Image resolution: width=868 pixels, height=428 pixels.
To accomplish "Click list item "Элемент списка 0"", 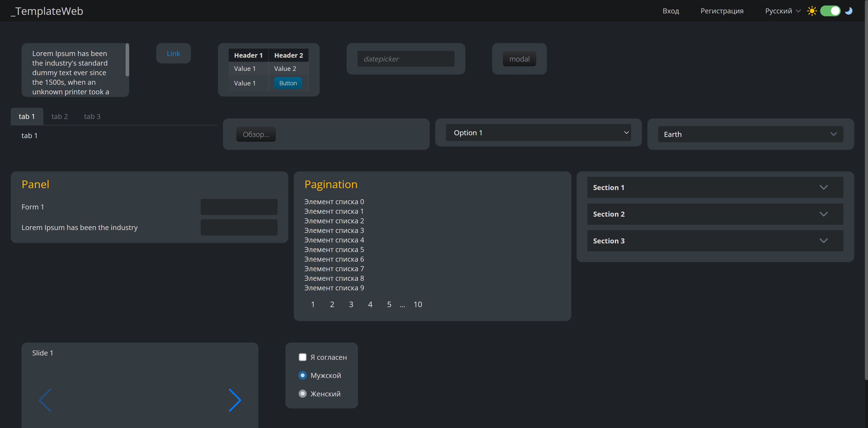I will point(334,202).
